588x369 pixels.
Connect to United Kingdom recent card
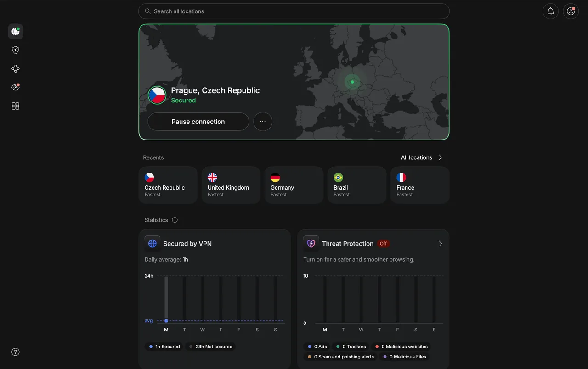(x=231, y=185)
